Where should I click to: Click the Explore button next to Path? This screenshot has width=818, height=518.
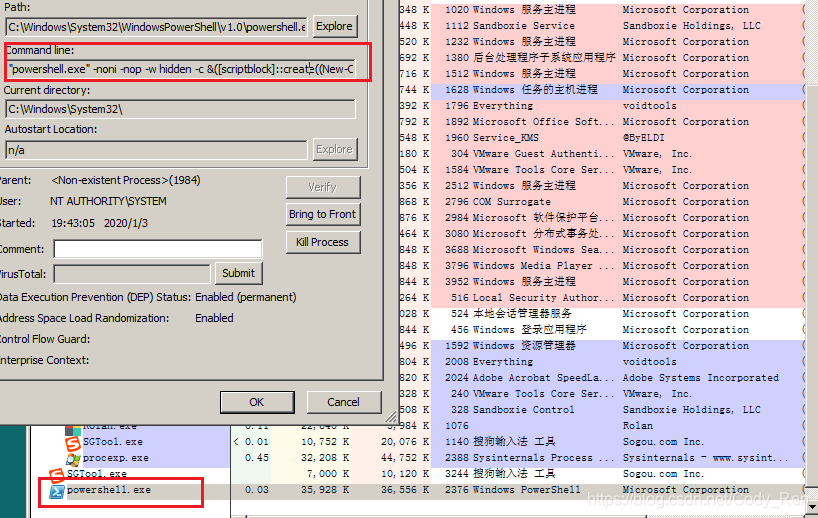(x=334, y=27)
